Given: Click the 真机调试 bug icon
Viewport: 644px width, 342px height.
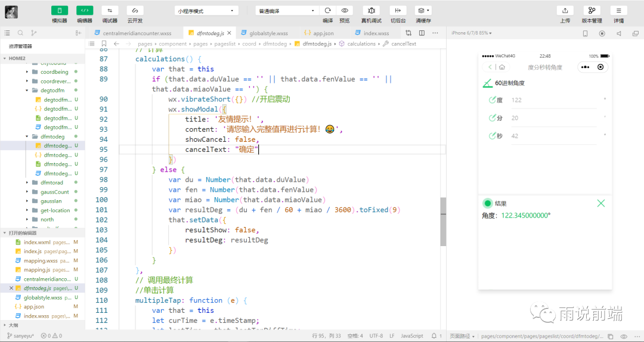Looking at the screenshot, I should [371, 10].
